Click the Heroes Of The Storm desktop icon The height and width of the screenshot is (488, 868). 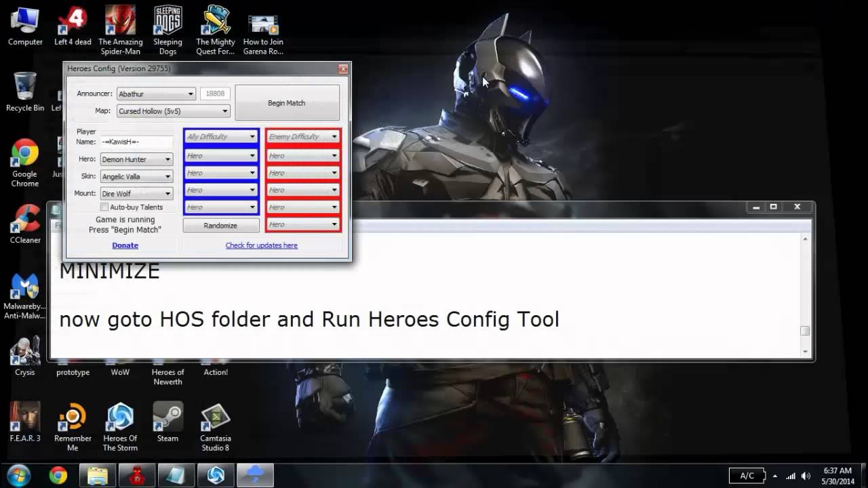(x=120, y=427)
